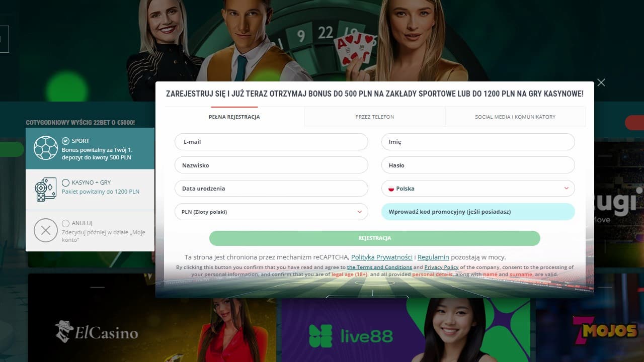The image size is (644, 362).
Task: Click the circled X cancel bonus icon
Action: (46, 231)
